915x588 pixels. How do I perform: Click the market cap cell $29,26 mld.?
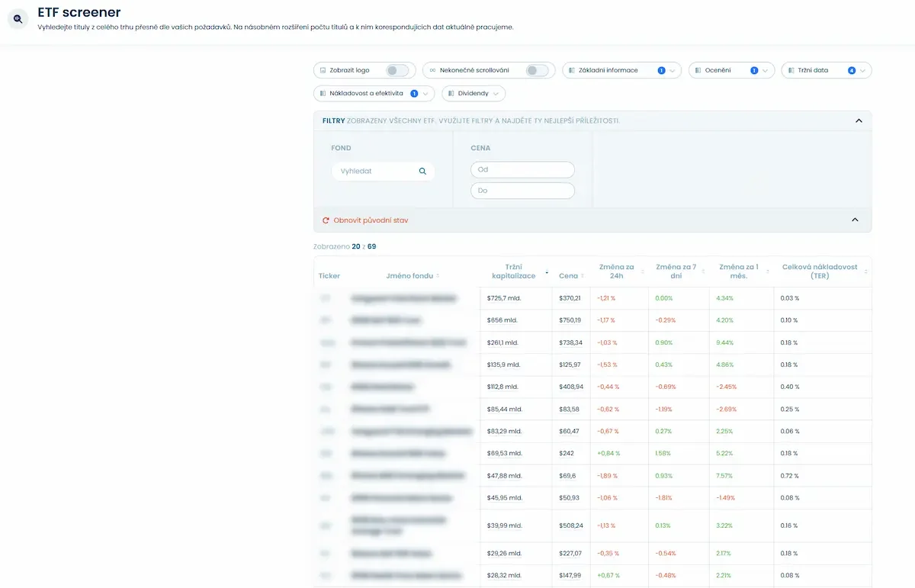(x=505, y=553)
